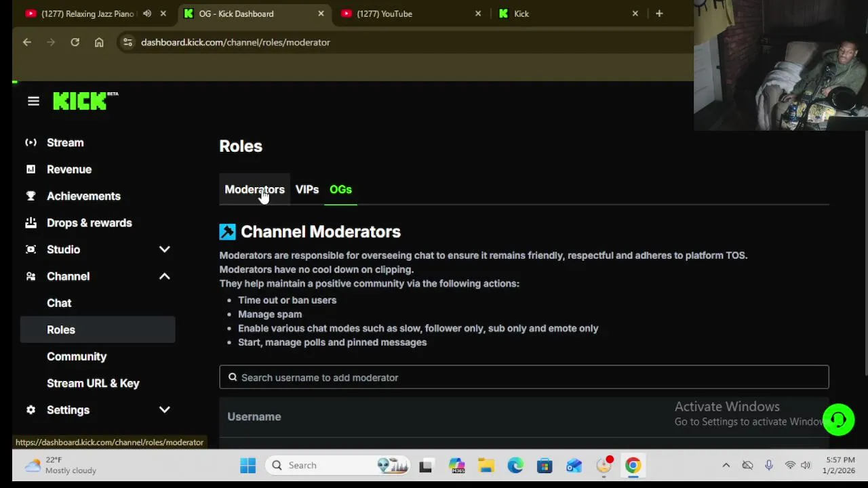This screenshot has height=488, width=868.
Task: Launch Microsoft 365 Copilot from taskbar
Action: pyautogui.click(x=456, y=466)
